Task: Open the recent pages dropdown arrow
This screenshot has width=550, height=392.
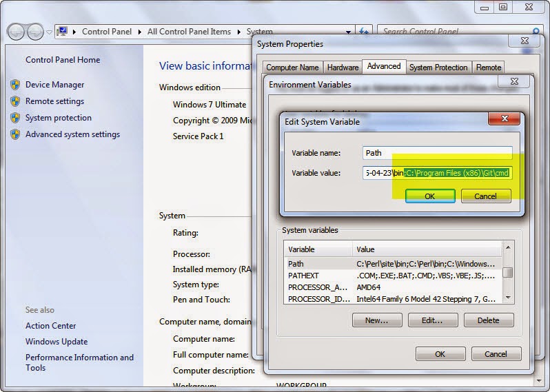Action: click(49, 32)
